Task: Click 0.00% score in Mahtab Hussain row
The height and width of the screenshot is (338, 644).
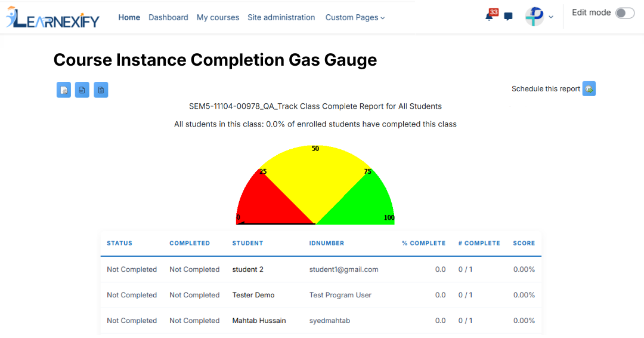Action: coord(524,320)
